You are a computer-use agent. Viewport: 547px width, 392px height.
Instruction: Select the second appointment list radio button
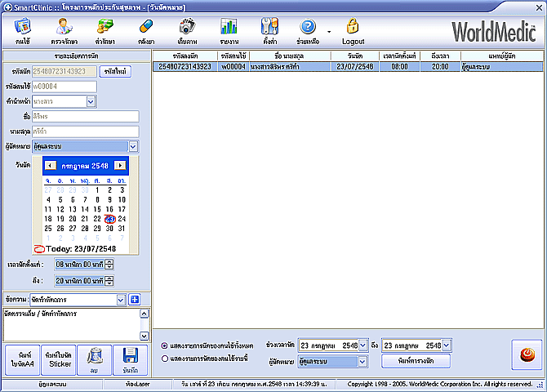[x=165, y=358]
